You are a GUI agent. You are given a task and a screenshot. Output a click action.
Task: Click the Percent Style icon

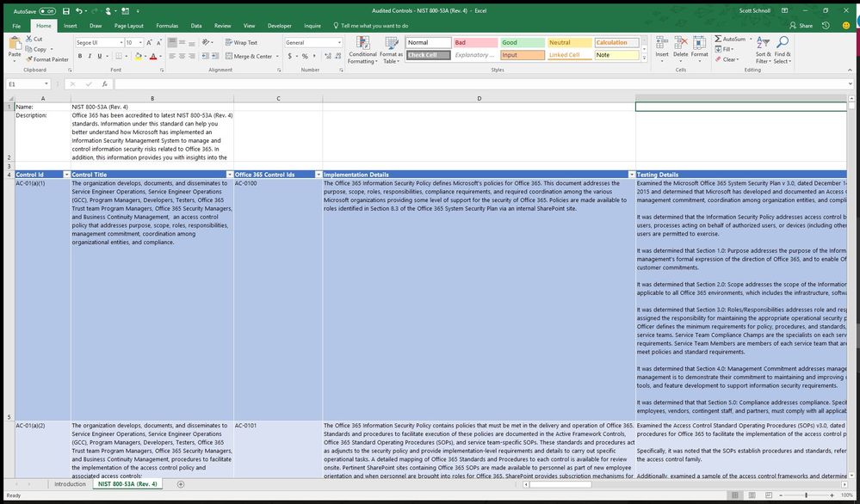(x=305, y=56)
